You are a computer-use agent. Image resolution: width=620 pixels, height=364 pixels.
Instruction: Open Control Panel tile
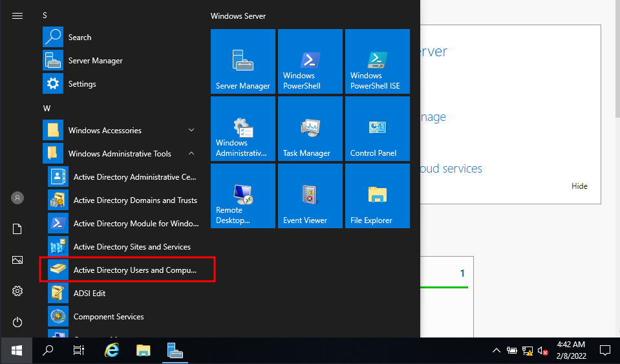377,129
